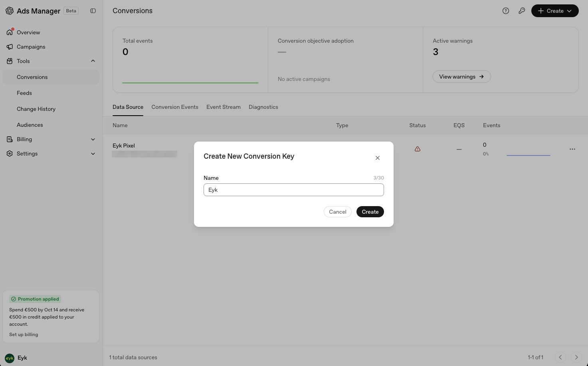Click the Eyk account avatar
588x366 pixels.
10,358
